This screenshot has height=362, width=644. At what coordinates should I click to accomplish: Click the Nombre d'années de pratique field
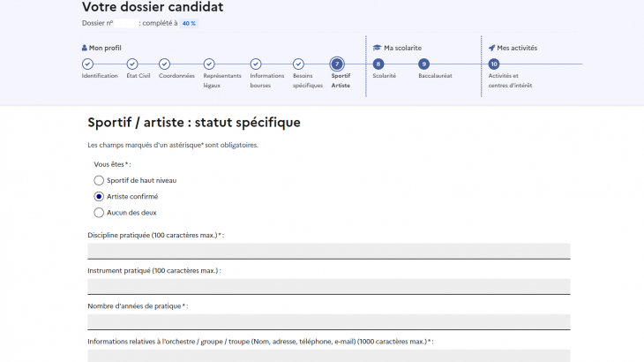pyautogui.click(x=328, y=321)
